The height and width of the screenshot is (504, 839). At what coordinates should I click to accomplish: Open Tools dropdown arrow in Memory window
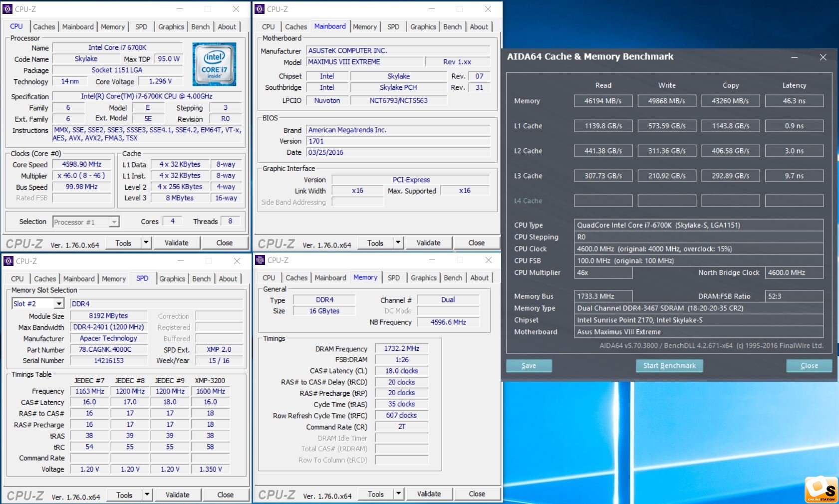tap(398, 494)
